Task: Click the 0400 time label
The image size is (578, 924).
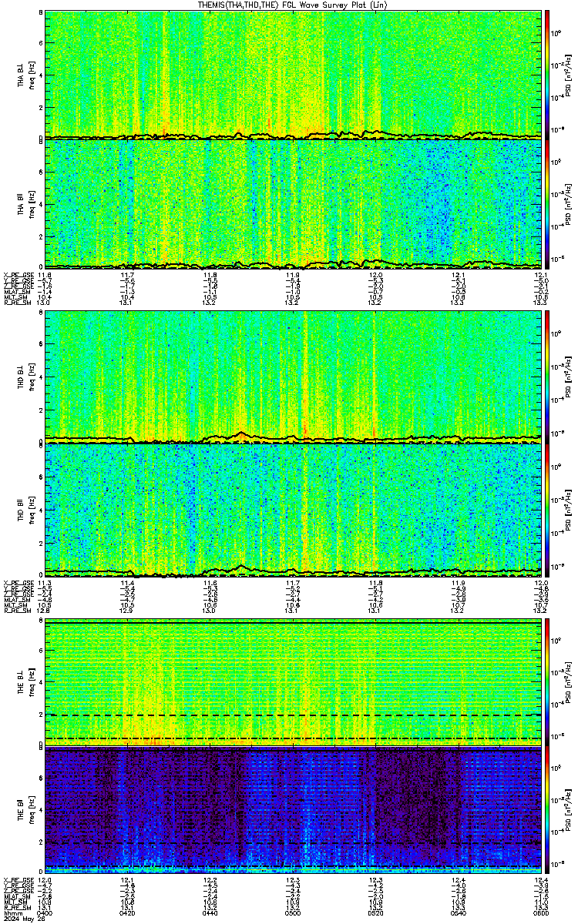Action: click(x=45, y=912)
